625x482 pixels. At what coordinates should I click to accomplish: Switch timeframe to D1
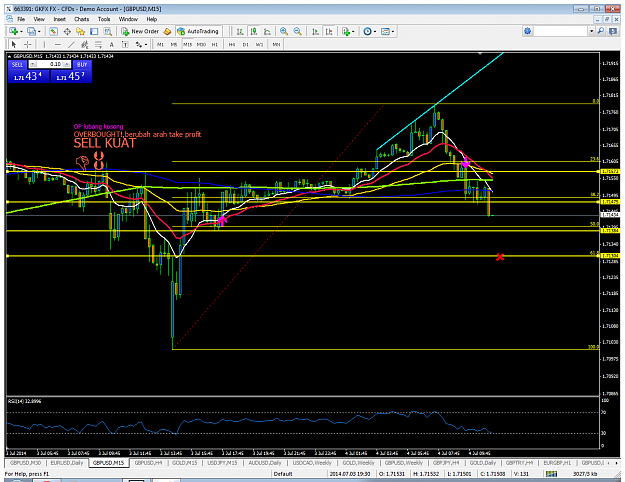pyautogui.click(x=246, y=45)
